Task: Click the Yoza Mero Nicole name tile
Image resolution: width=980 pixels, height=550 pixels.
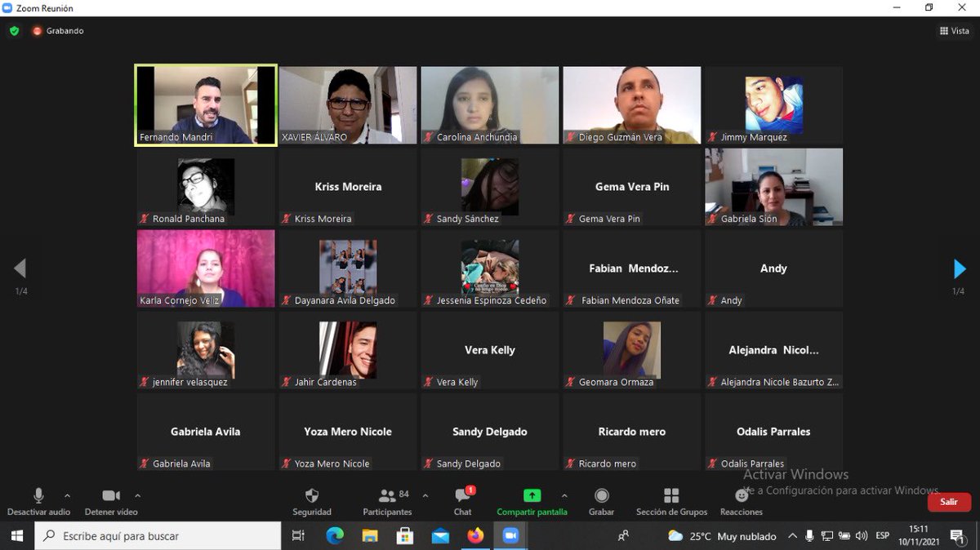Action: point(348,432)
